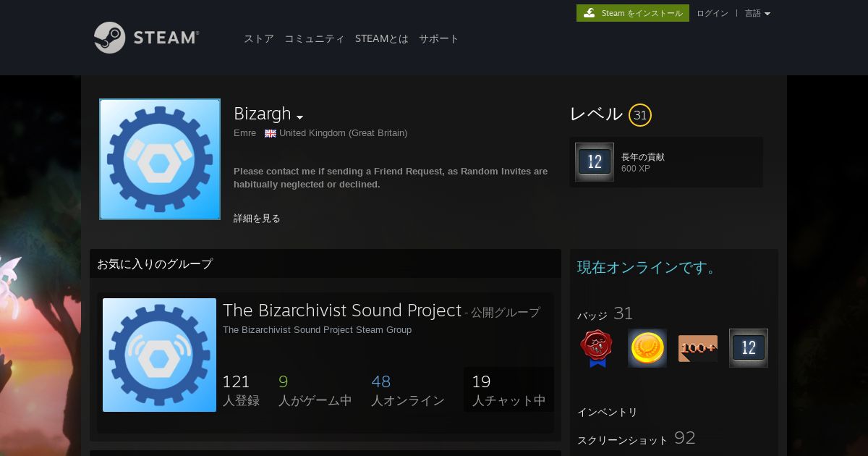Open the バッジ 31 badges link

[605, 313]
